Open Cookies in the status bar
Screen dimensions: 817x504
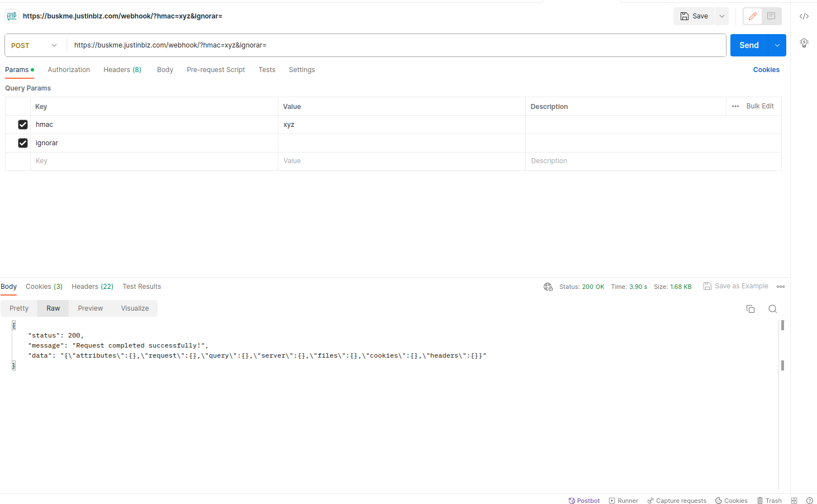pos(731,501)
